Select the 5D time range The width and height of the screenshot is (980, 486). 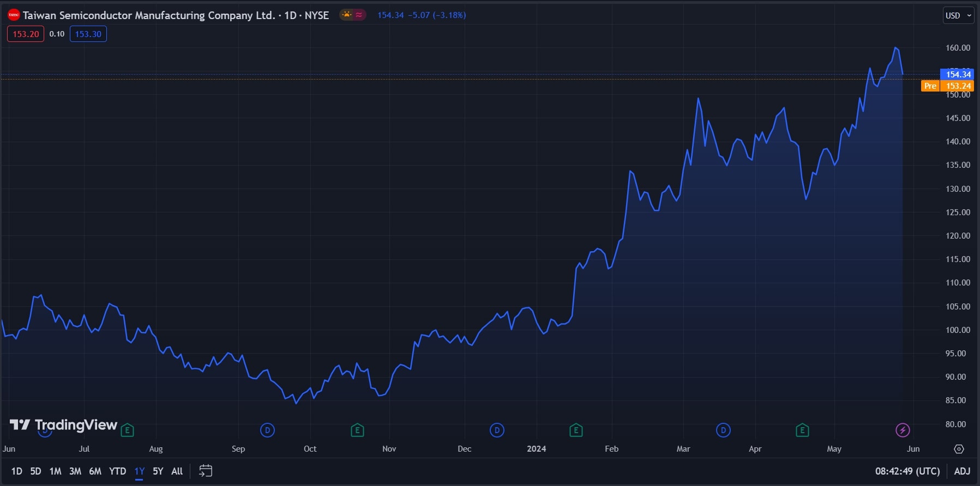coord(35,471)
